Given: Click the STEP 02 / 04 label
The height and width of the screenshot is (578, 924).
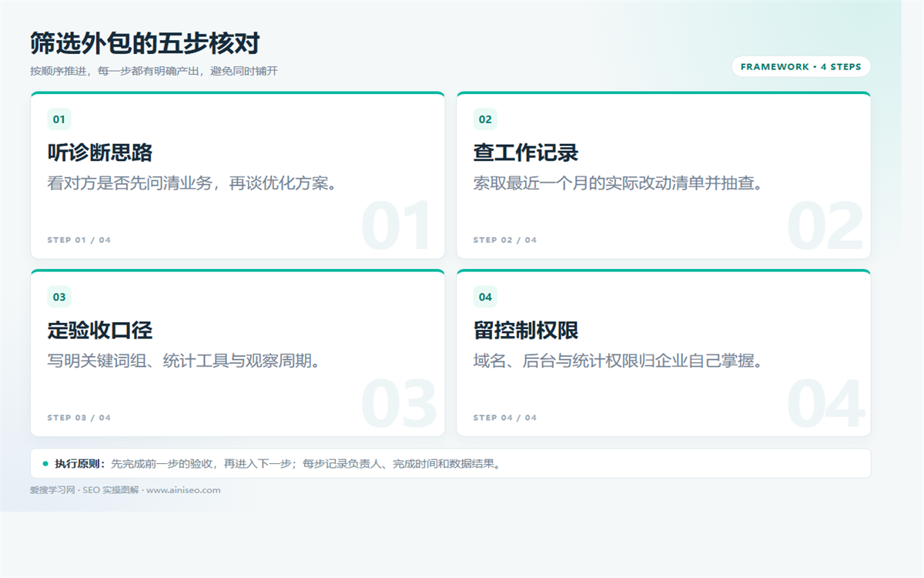Looking at the screenshot, I should click(505, 240).
